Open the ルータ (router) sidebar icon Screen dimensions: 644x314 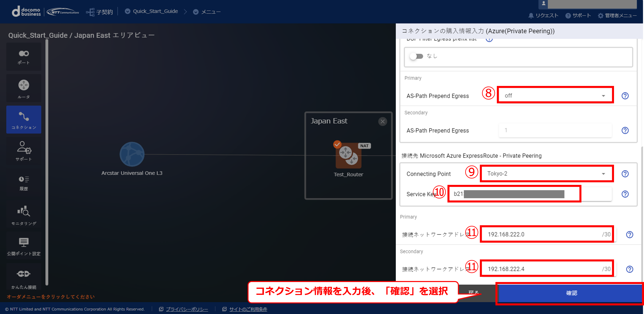[24, 88]
